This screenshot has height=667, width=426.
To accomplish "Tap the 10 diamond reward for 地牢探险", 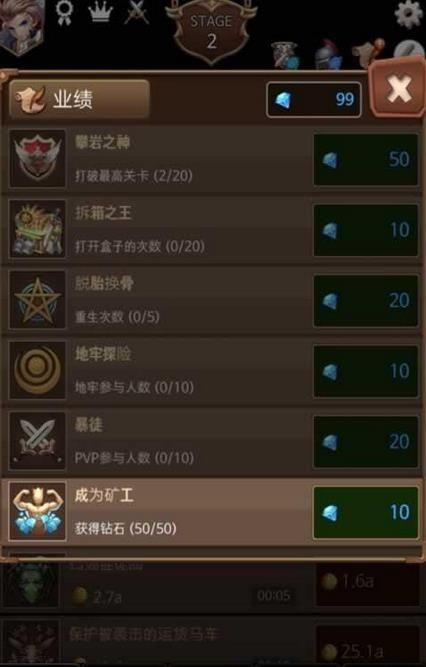I will click(366, 371).
